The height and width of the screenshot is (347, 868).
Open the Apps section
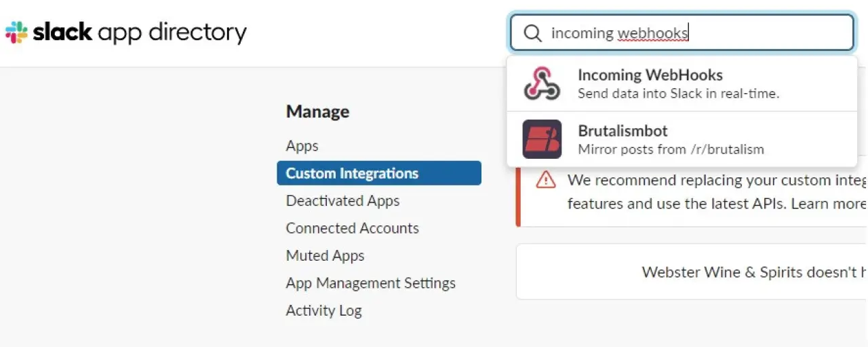[x=302, y=146]
